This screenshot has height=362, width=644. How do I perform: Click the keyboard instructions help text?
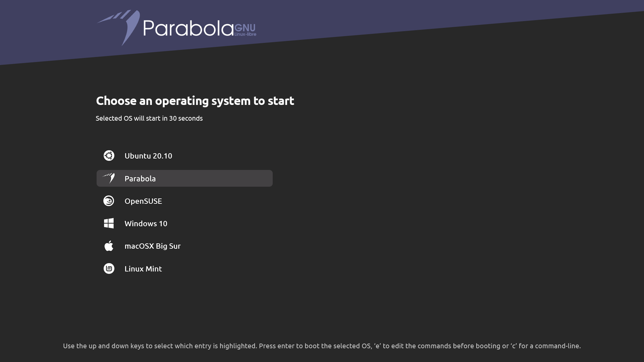[322, 346]
